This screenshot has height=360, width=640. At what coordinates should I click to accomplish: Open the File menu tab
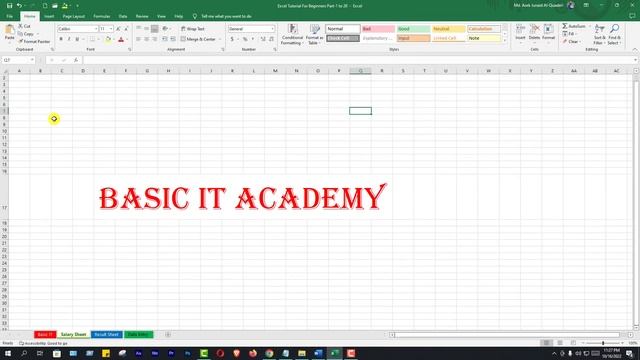pyautogui.click(x=9, y=16)
